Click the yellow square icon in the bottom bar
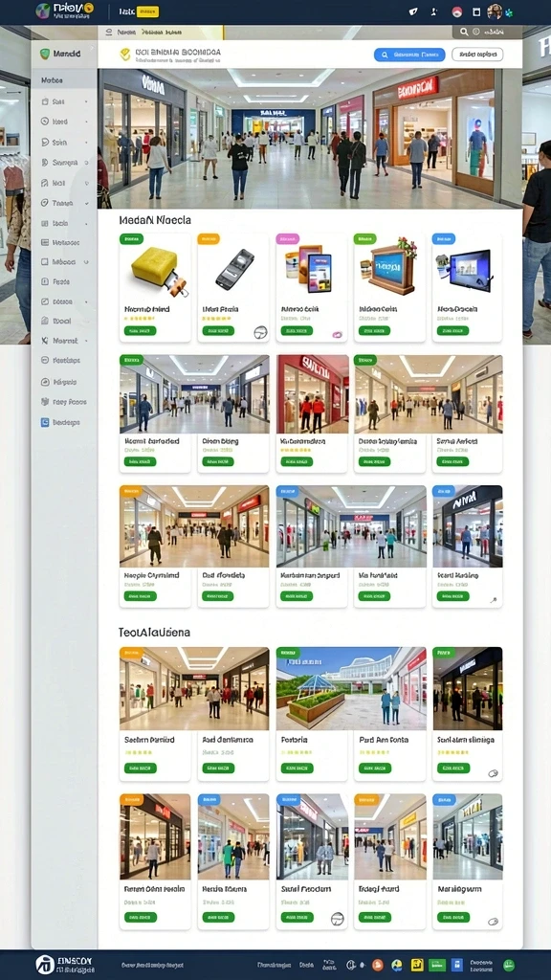This screenshot has width=551, height=980. point(417,965)
